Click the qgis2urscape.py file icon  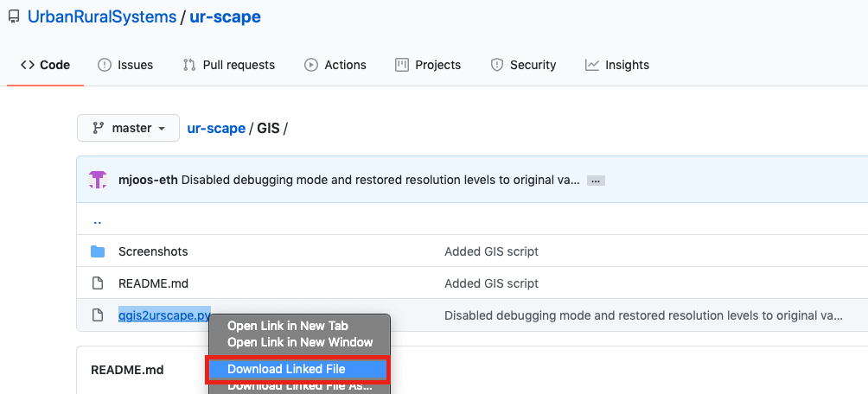[x=98, y=316]
